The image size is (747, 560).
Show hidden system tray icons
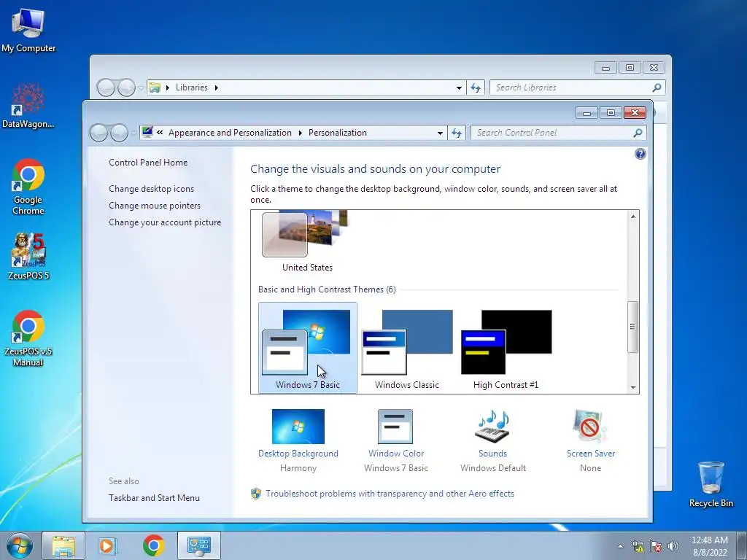coord(620,546)
